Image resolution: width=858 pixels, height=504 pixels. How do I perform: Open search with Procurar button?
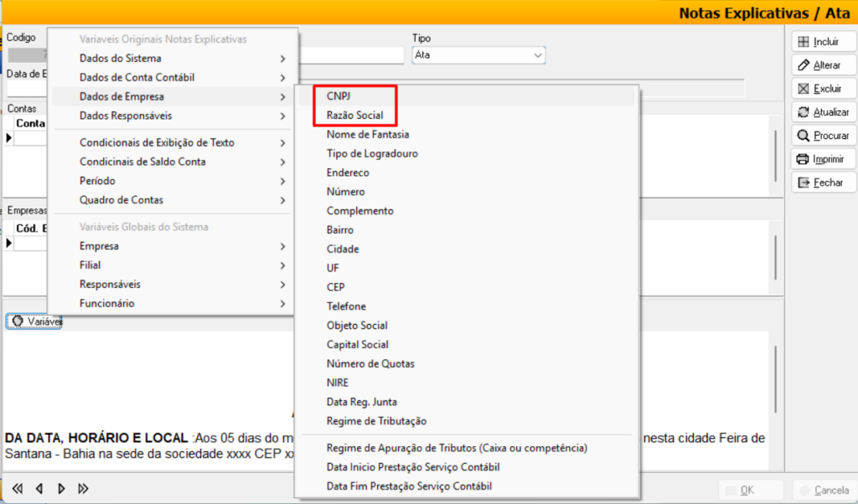pyautogui.click(x=821, y=136)
